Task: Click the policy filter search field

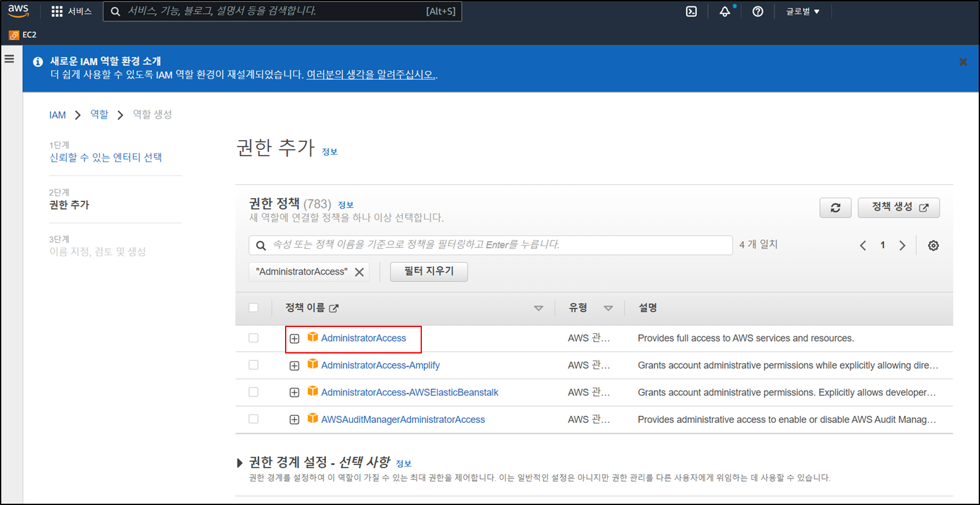Action: click(x=491, y=245)
